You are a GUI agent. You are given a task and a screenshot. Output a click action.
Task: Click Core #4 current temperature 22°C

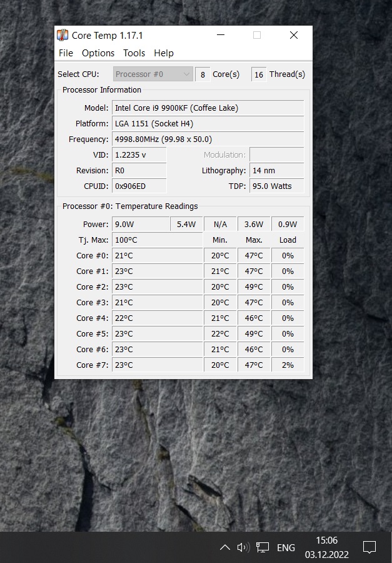click(157, 318)
